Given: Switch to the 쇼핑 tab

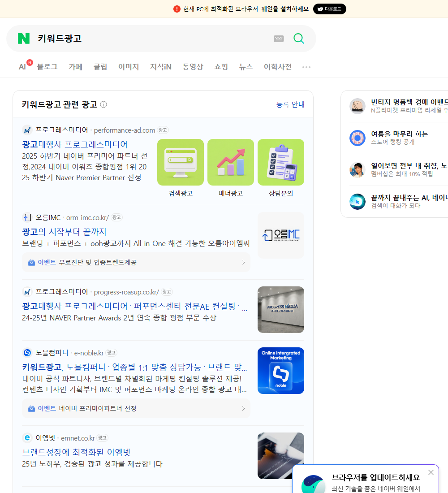Looking at the screenshot, I should [221, 67].
